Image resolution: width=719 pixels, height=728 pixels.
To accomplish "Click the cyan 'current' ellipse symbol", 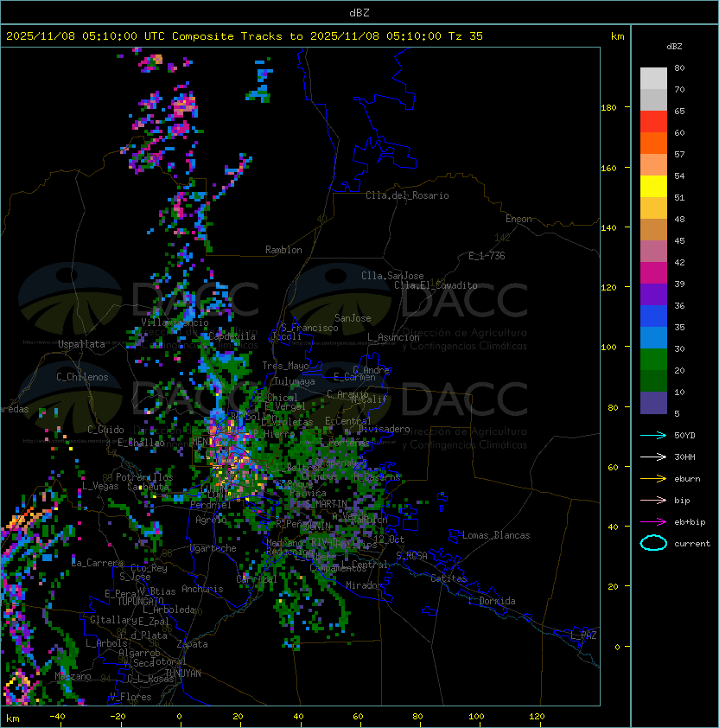I will point(653,543).
